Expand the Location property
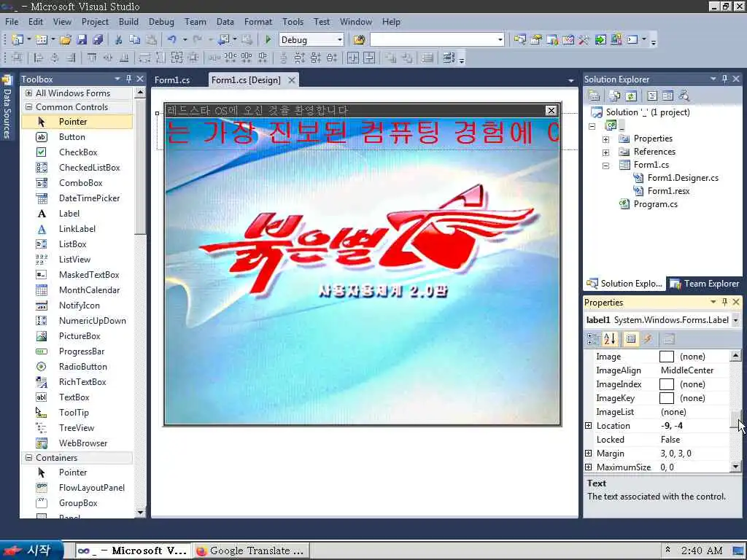The width and height of the screenshot is (747, 560). (589, 426)
